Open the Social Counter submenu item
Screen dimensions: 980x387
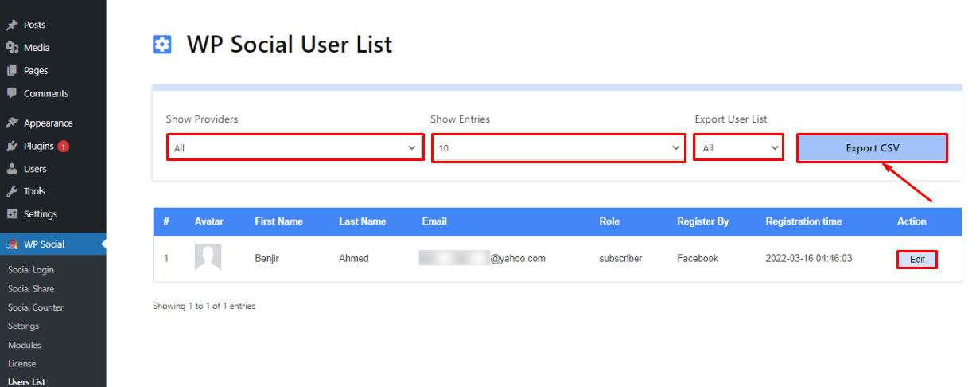pos(36,307)
